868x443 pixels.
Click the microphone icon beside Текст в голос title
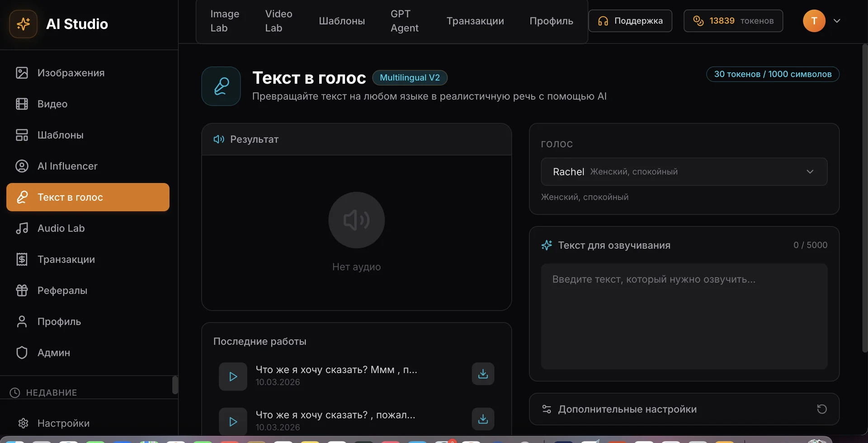click(221, 86)
